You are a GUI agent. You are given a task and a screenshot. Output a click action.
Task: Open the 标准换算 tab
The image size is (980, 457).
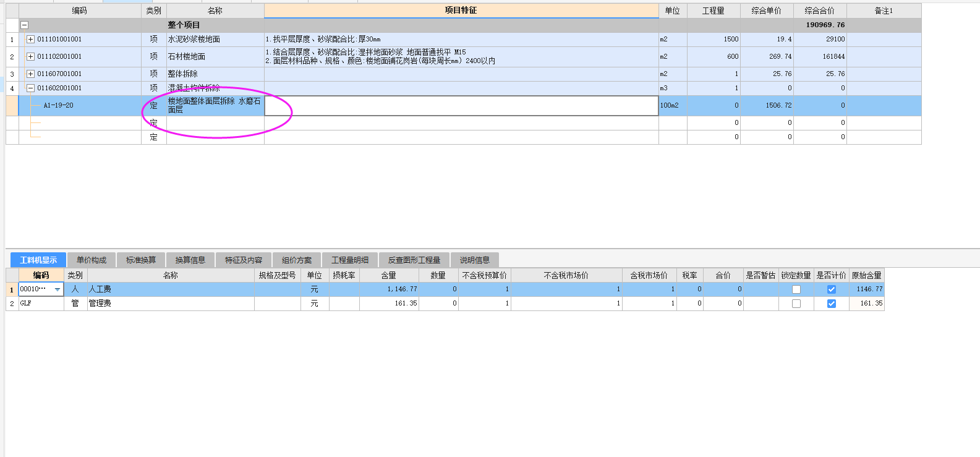[141, 260]
